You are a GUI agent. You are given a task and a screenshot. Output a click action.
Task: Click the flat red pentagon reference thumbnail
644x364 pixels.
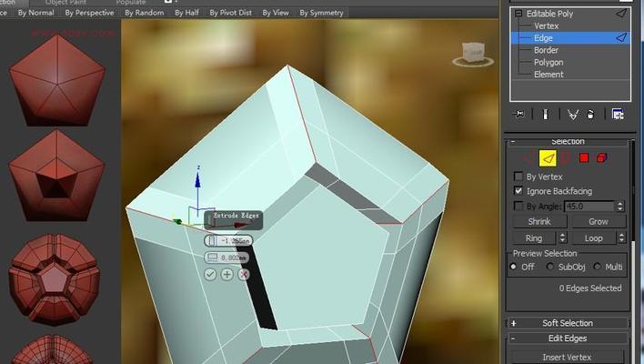pyautogui.click(x=57, y=80)
